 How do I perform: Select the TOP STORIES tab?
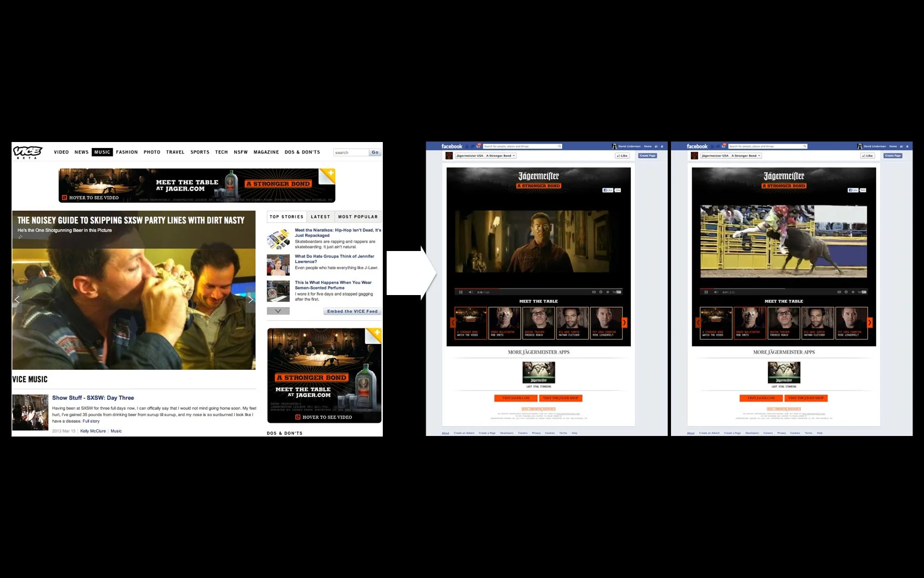pos(287,217)
